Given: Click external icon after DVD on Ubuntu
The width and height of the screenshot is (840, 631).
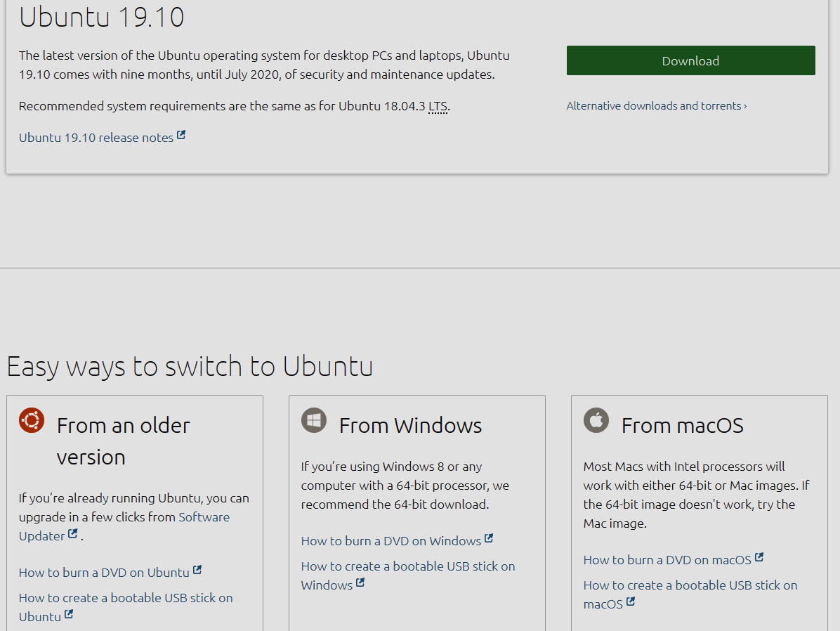Looking at the screenshot, I should click(x=197, y=570).
